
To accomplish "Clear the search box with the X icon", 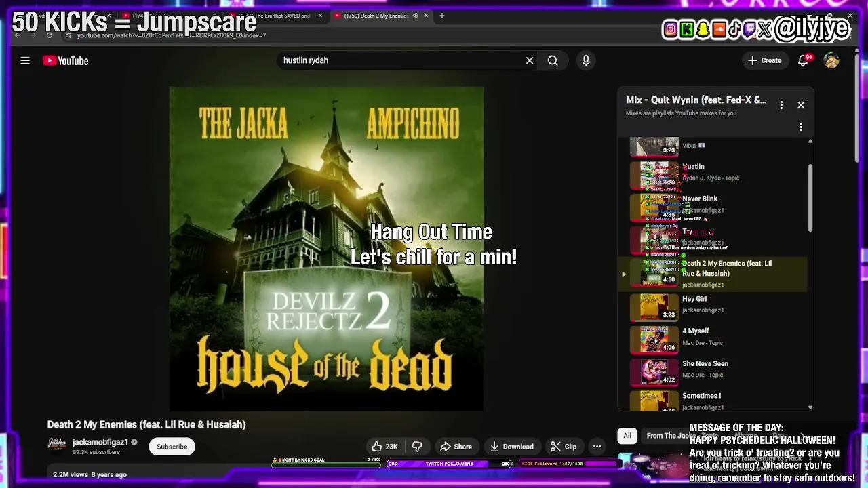I will click(530, 60).
